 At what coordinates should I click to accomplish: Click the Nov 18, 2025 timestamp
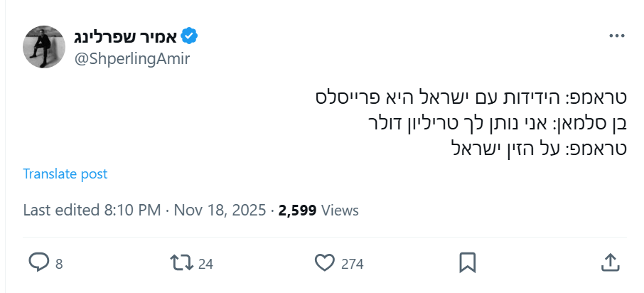[220, 211]
